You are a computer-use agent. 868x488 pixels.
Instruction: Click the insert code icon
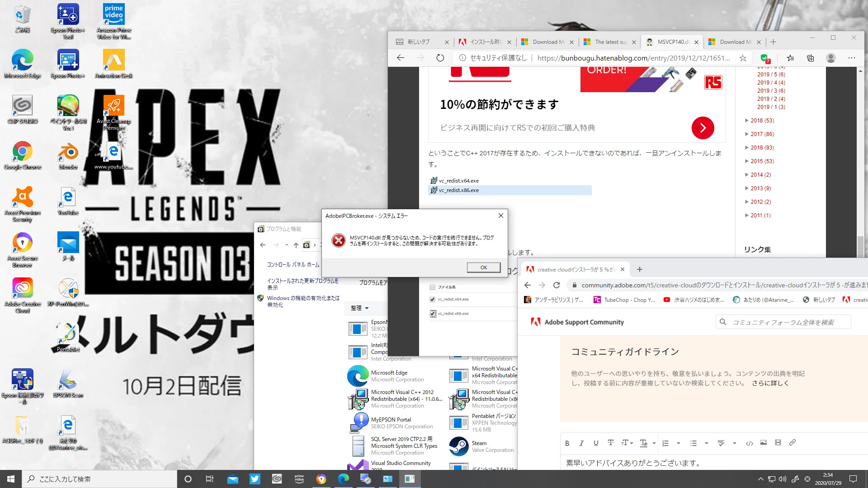tap(749, 443)
